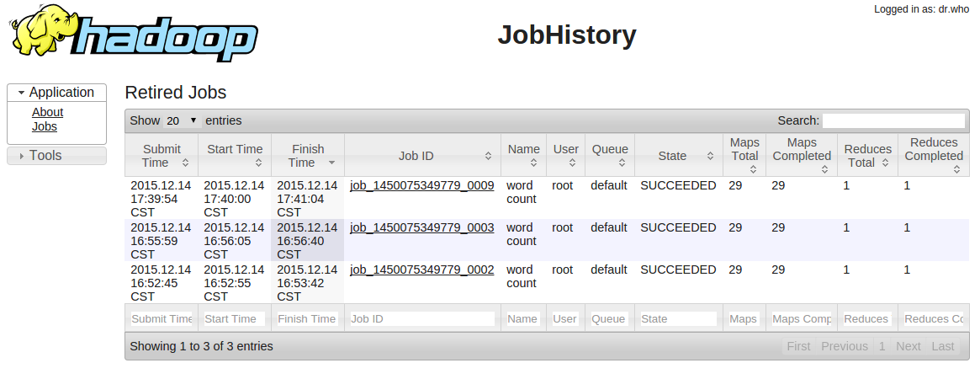Open job_1450075349779_0002 details
This screenshot has height=379, width=980.
point(421,270)
